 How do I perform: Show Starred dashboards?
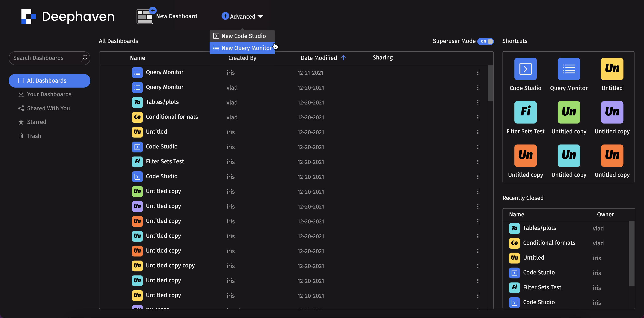pos(49,122)
